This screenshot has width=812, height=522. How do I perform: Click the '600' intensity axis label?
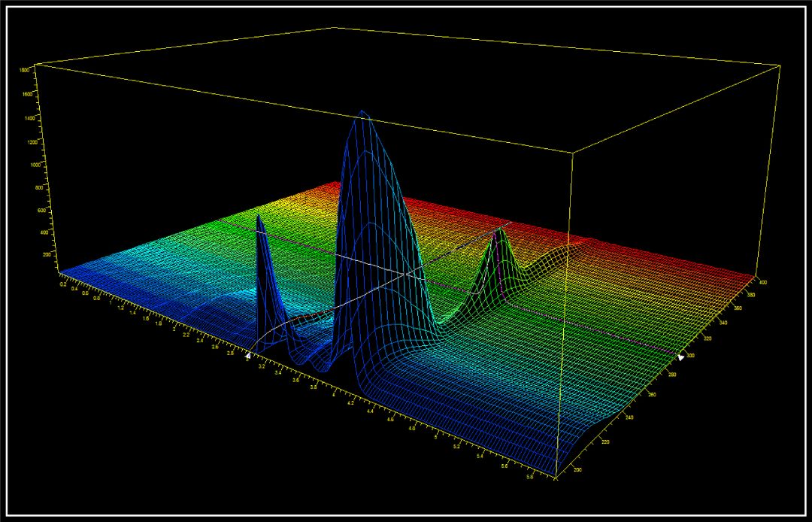[x=41, y=211]
